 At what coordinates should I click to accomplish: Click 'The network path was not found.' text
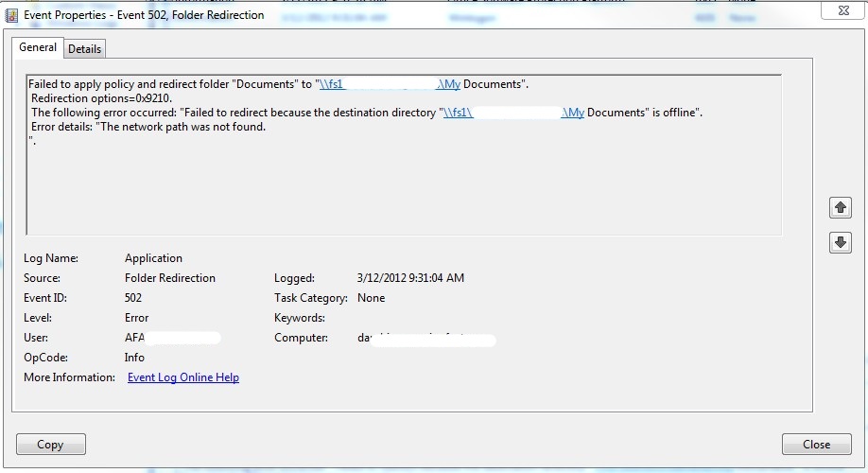click(183, 127)
